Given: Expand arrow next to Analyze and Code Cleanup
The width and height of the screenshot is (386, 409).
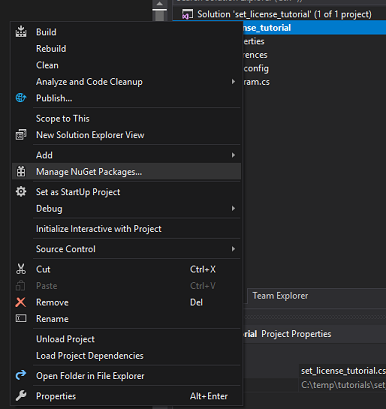Looking at the screenshot, I should pyautogui.click(x=233, y=82).
